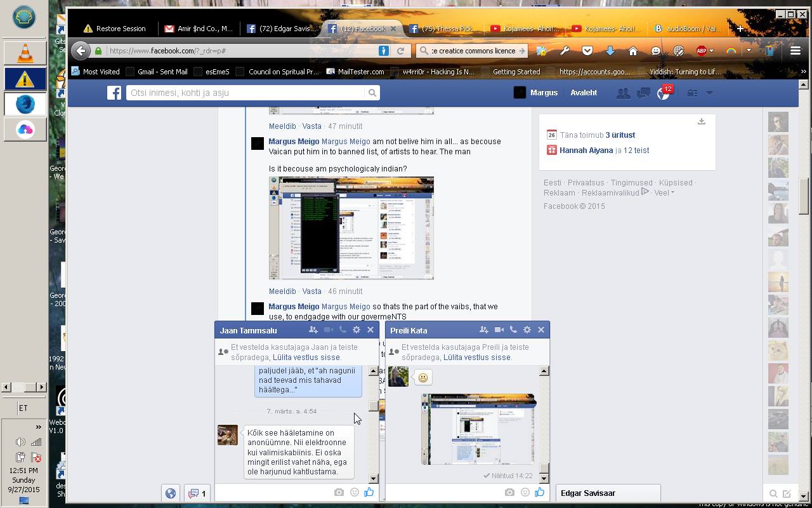Image resolution: width=812 pixels, height=508 pixels.
Task: Open the screenshot thumbnail in the Margus Meigo comment
Action: click(x=351, y=228)
